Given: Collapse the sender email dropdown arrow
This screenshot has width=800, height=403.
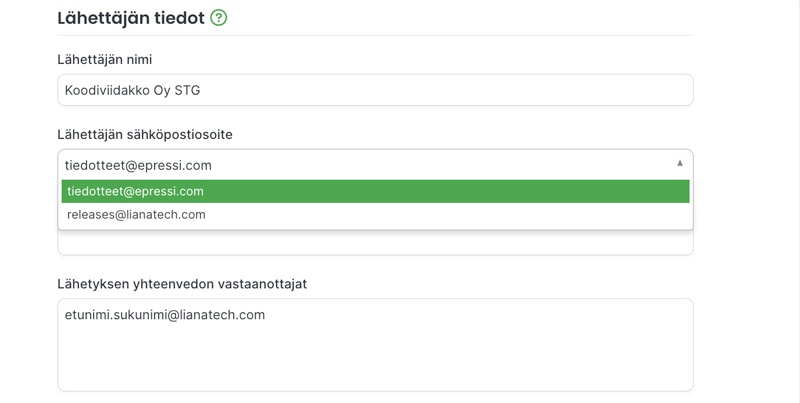Looking at the screenshot, I should (680, 163).
